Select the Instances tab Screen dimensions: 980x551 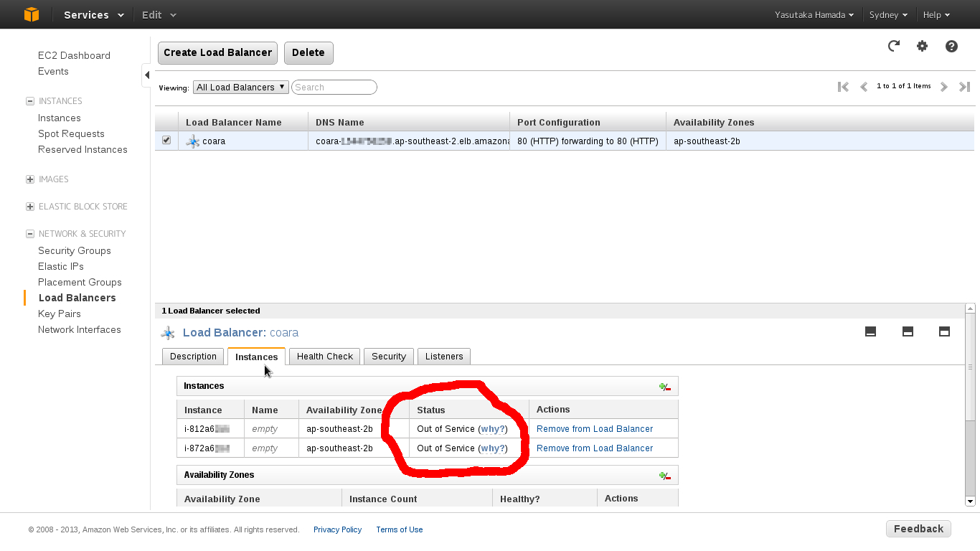(256, 357)
